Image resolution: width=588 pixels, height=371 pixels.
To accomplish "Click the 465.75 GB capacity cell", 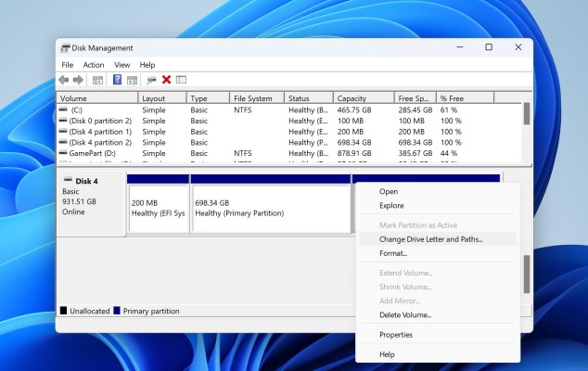I will [x=354, y=110].
